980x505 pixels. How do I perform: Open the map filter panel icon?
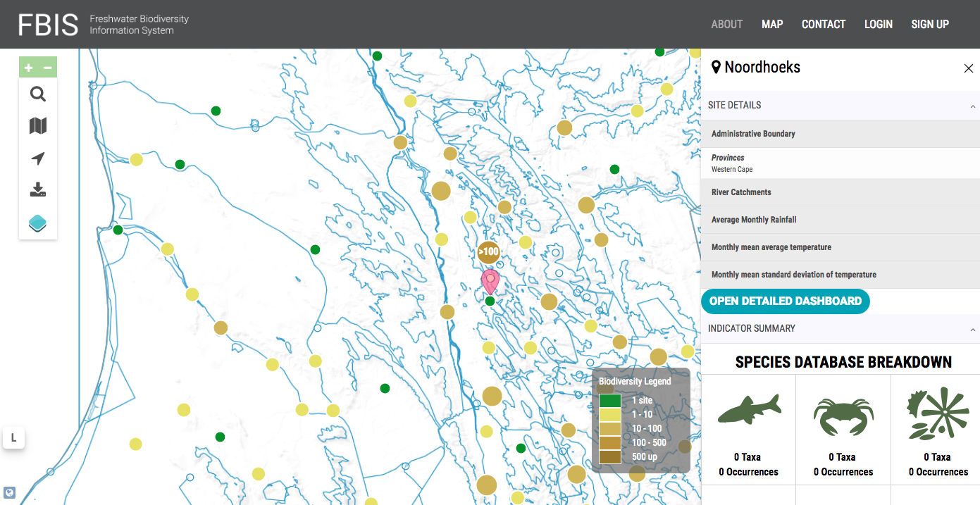(x=38, y=126)
